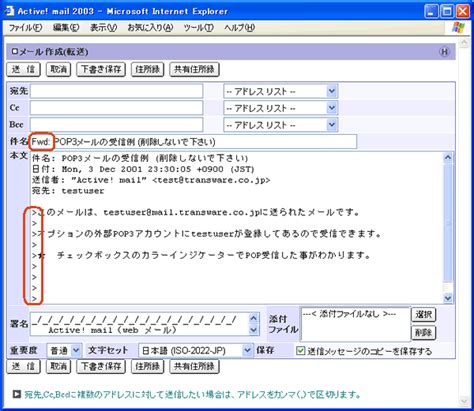This screenshot has width=474, height=411.
Task: Open 住所録 from the top button row
Action: [x=147, y=69]
